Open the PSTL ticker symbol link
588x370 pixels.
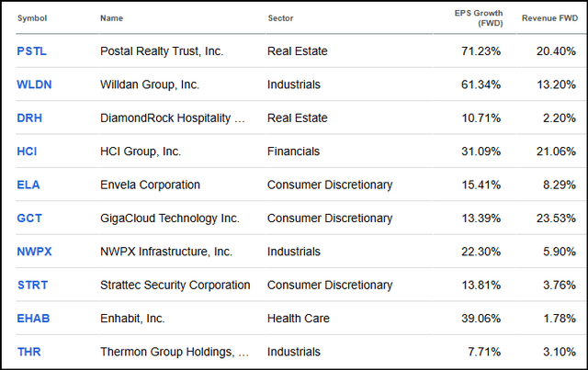(x=31, y=51)
